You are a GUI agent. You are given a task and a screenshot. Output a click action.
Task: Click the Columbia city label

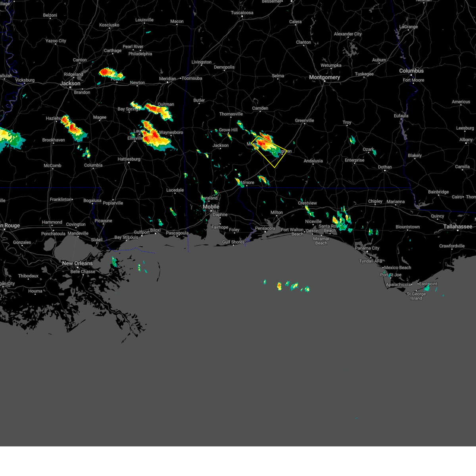(x=93, y=165)
